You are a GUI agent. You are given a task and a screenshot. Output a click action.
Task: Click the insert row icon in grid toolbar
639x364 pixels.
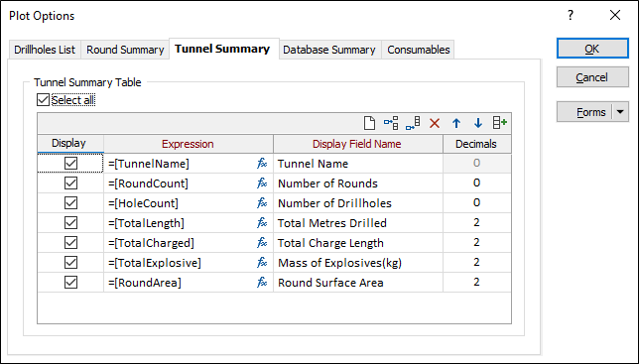[391, 123]
